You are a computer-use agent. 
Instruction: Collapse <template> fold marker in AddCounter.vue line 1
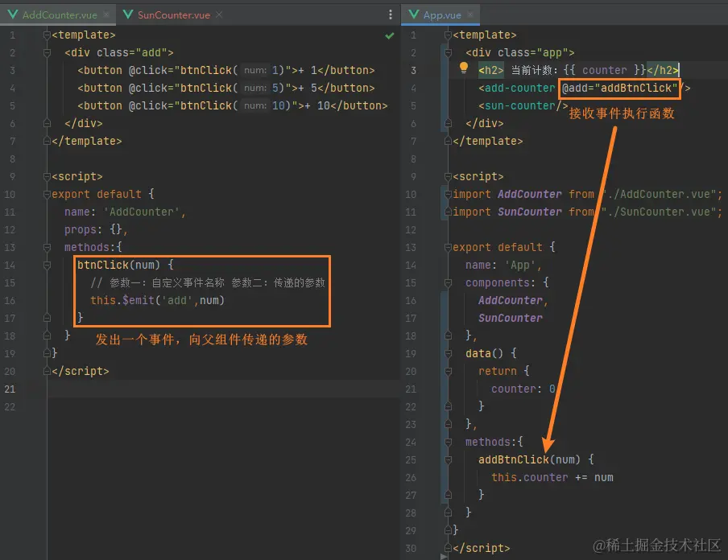[x=47, y=35]
